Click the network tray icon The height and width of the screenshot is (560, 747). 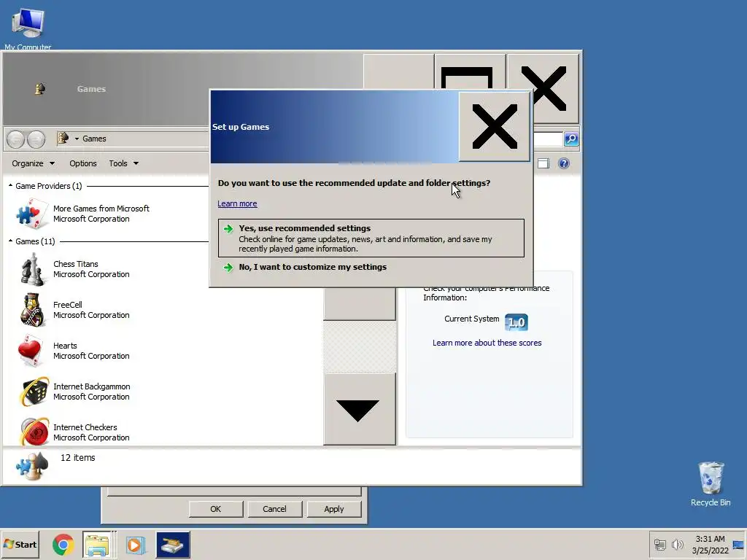tap(659, 544)
